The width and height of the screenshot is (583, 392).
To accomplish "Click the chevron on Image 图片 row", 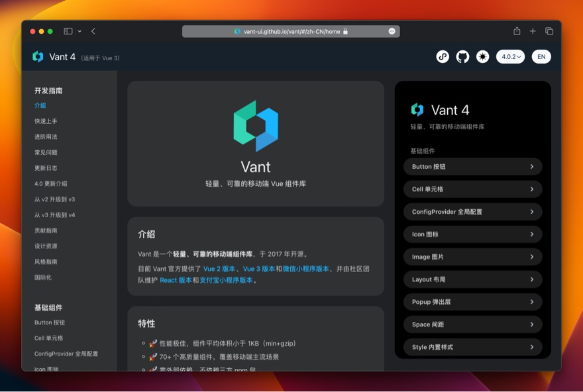I will 532,257.
